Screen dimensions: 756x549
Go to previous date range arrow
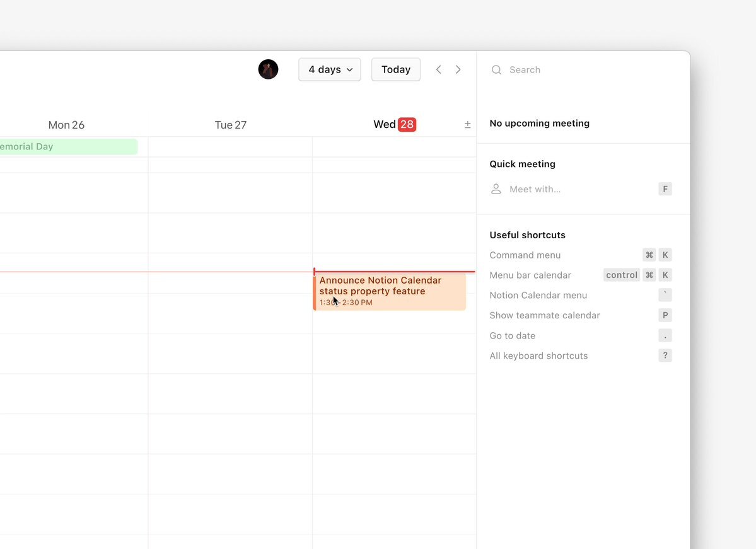coord(438,69)
